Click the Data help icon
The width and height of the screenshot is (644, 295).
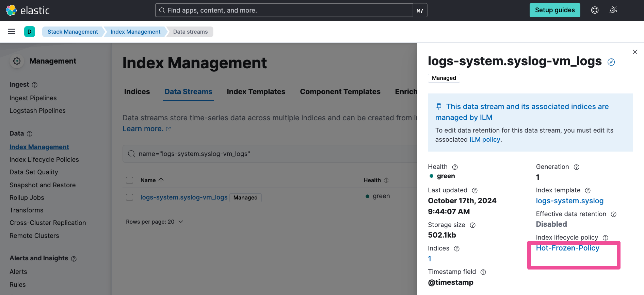(30, 134)
